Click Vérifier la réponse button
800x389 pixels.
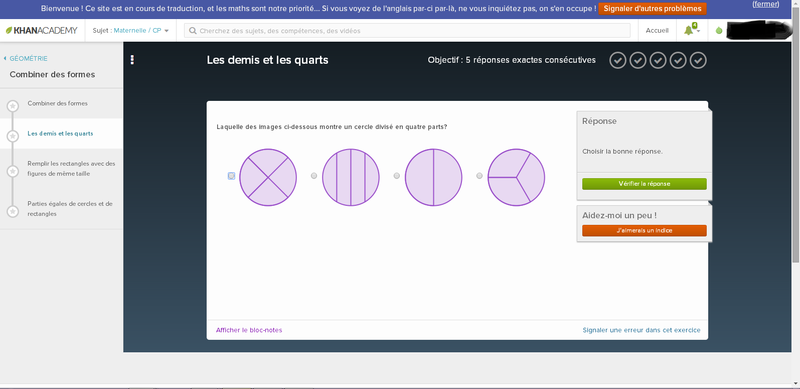click(644, 184)
